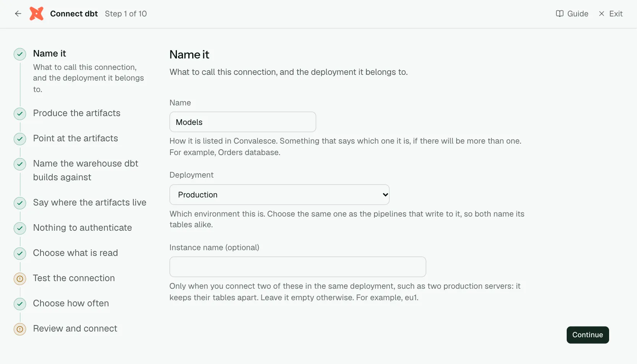The width and height of the screenshot is (637, 364).
Task: Click checkmark icon beside Nothing to authenticate
Action: coord(20,228)
